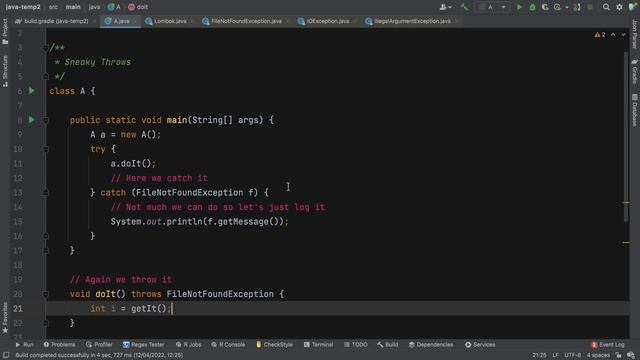Open IDE settings gear icon
Screen dimensions: 640x360
[619, 7]
